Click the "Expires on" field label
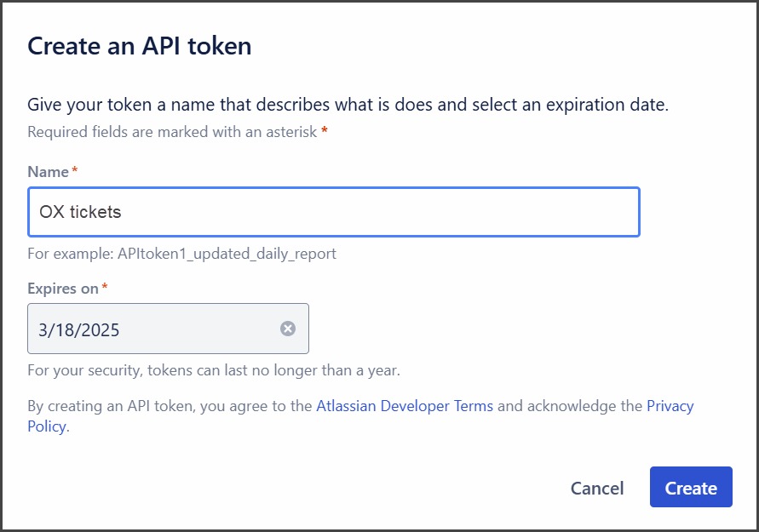Screen dimensions: 759x532 [x=63, y=289]
